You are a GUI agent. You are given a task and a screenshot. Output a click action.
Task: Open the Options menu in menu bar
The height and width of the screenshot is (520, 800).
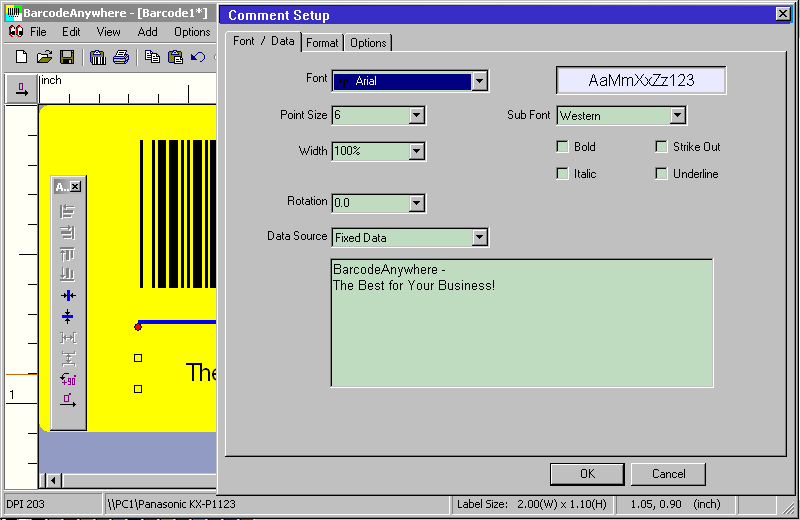[x=192, y=32]
